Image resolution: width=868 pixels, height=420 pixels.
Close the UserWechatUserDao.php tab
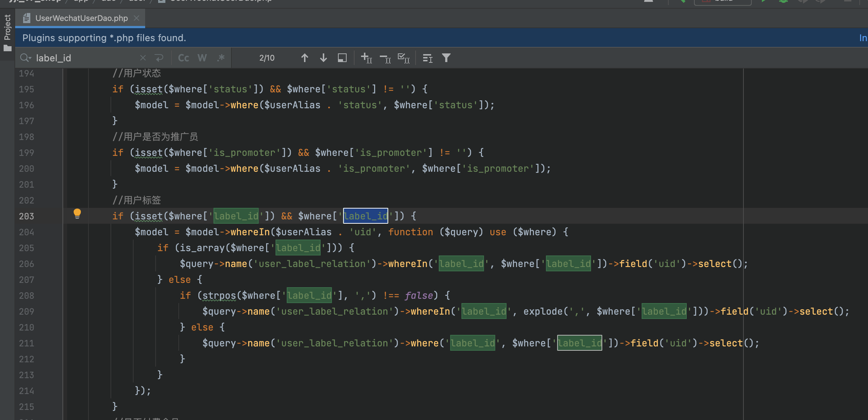tap(136, 18)
